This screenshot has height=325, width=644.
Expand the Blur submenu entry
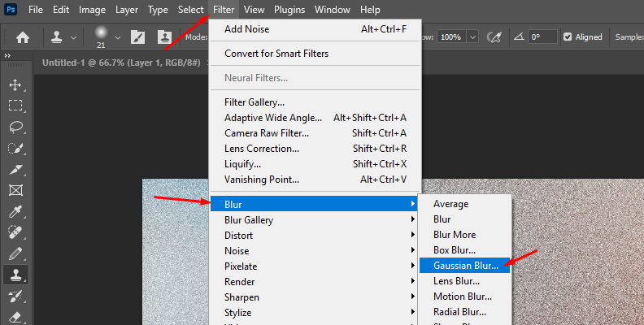[314, 204]
